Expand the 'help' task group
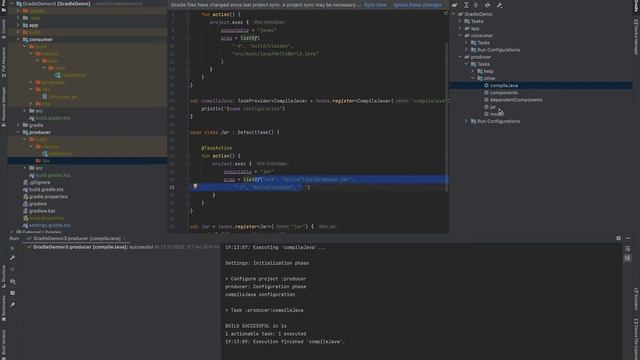This screenshot has height=360, width=640. pos(473,71)
